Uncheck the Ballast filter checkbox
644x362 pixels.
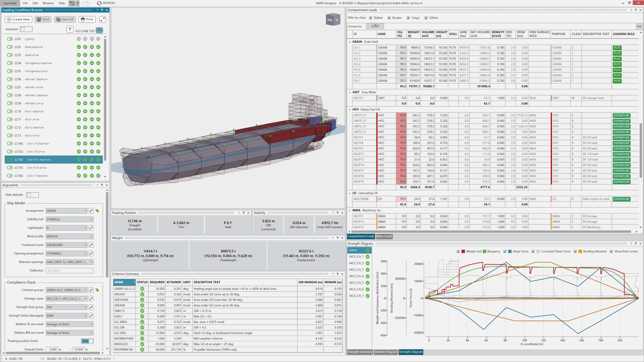371,18
